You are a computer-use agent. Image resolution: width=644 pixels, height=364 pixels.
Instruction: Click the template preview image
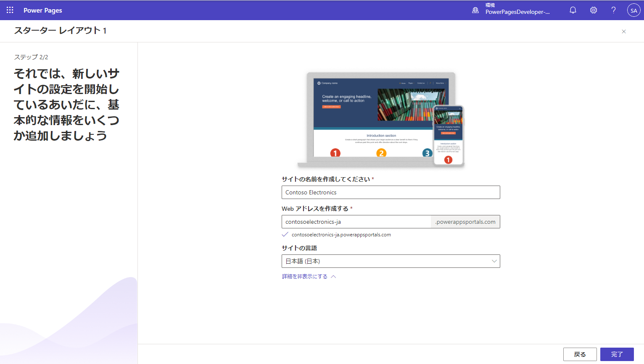point(381,120)
